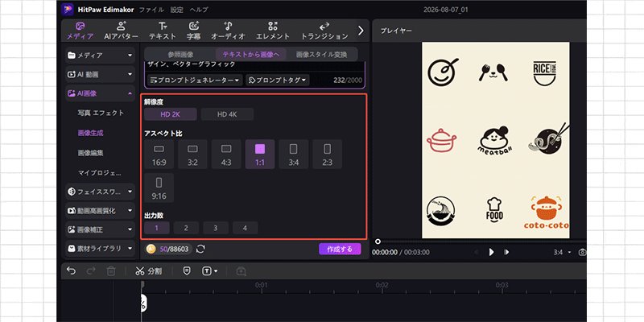Play the preview video
Viewport: 644px width, 322px height.
pos(491,252)
